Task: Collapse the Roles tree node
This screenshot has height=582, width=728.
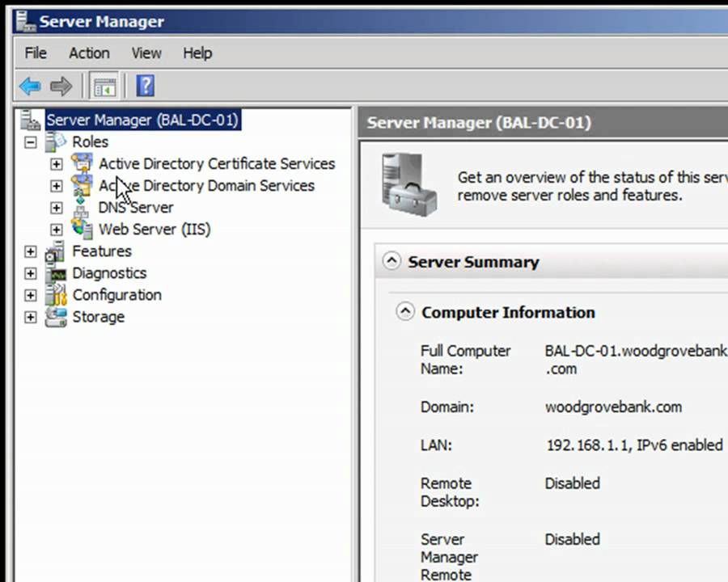Action: coord(30,142)
